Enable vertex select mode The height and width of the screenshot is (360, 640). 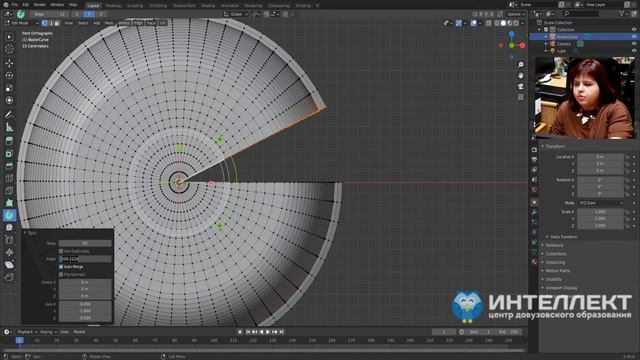[x=44, y=23]
